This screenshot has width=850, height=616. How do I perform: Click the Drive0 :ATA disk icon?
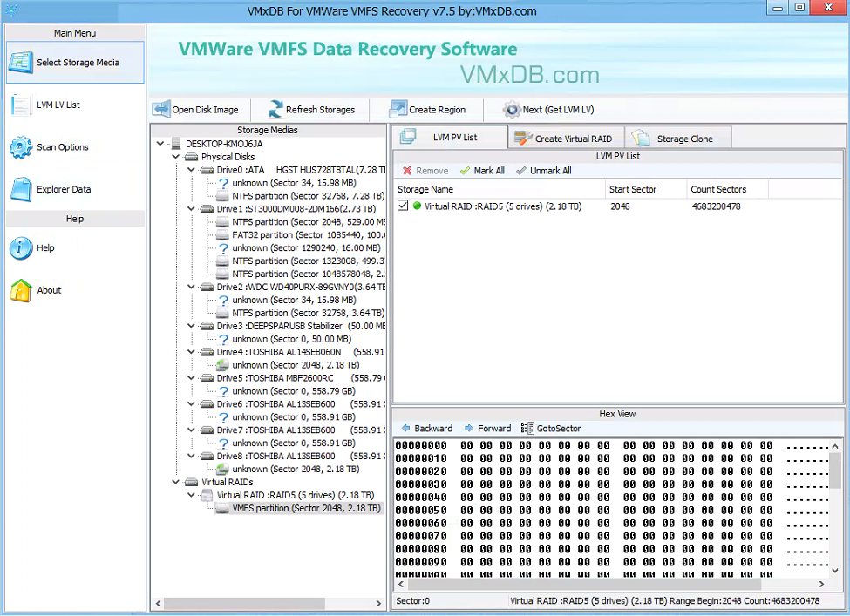207,170
